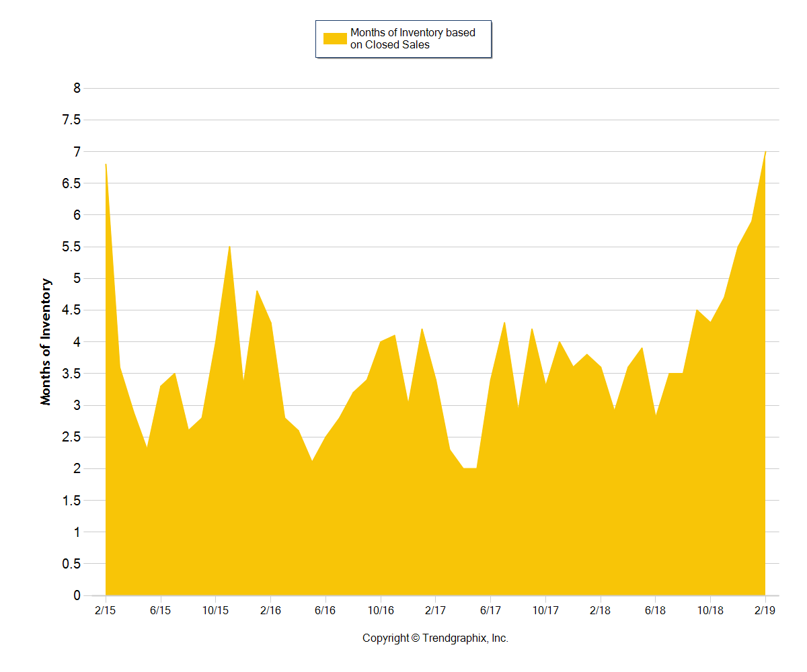Click the 6/18 x-axis date label
Viewport: 807px width, 672px height.
pyautogui.click(x=656, y=610)
